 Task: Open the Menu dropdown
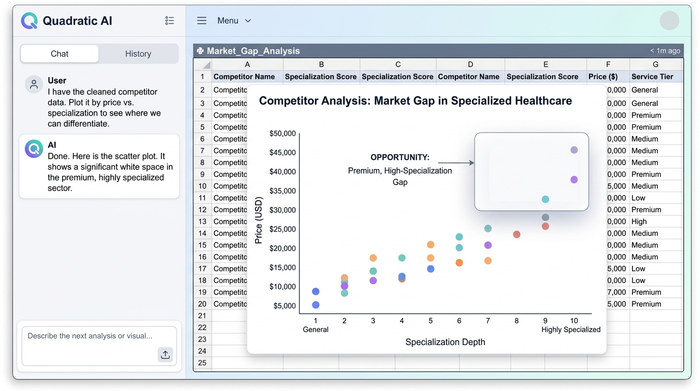pyautogui.click(x=234, y=21)
